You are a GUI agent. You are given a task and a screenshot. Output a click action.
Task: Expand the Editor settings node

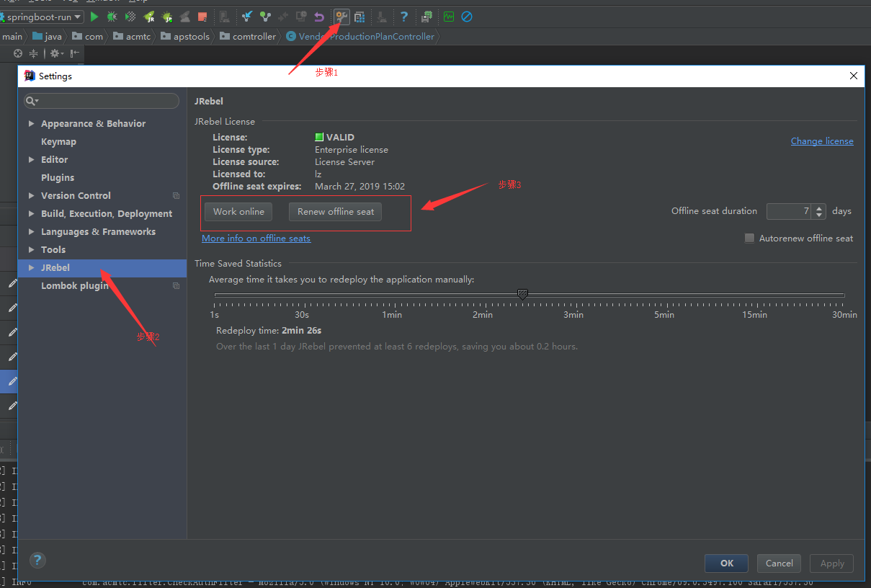[x=31, y=159]
